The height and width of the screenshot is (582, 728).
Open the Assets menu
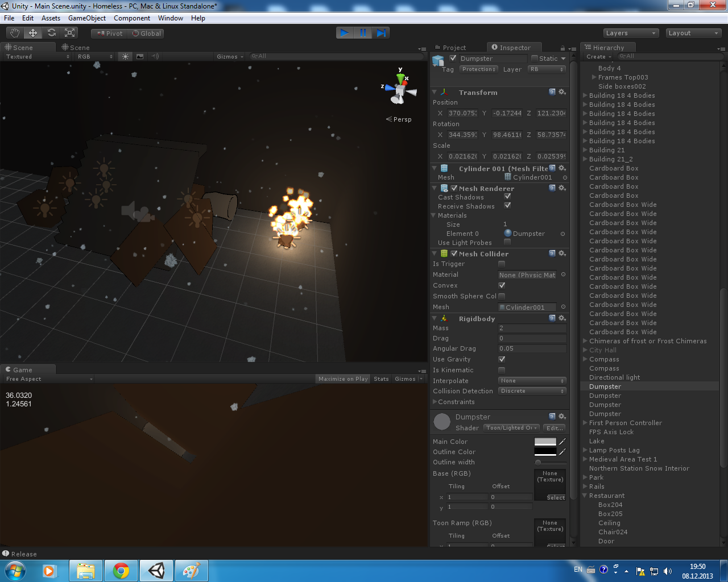point(51,18)
